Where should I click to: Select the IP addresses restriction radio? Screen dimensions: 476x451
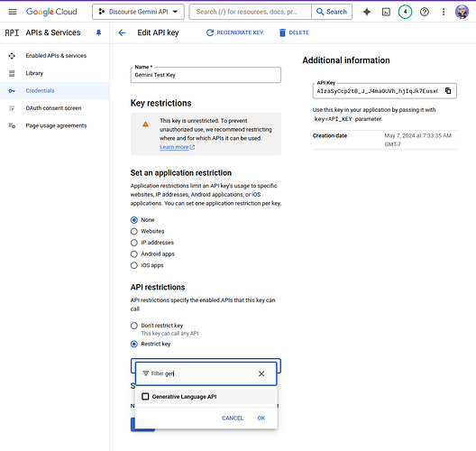click(x=133, y=243)
